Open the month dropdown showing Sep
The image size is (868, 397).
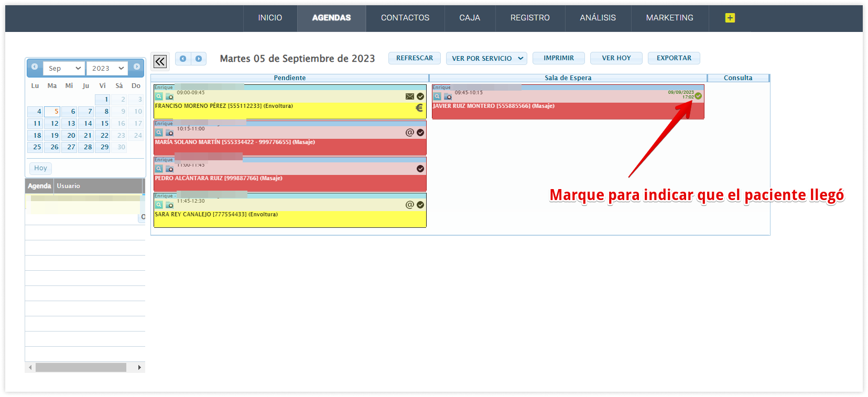point(64,68)
